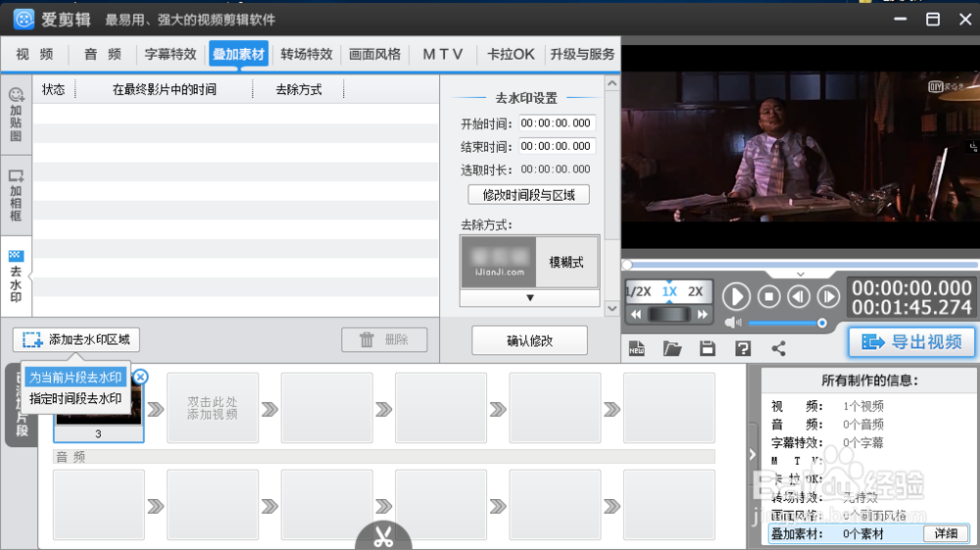Open the 字幕特效 tab
980x550 pixels.
(171, 54)
